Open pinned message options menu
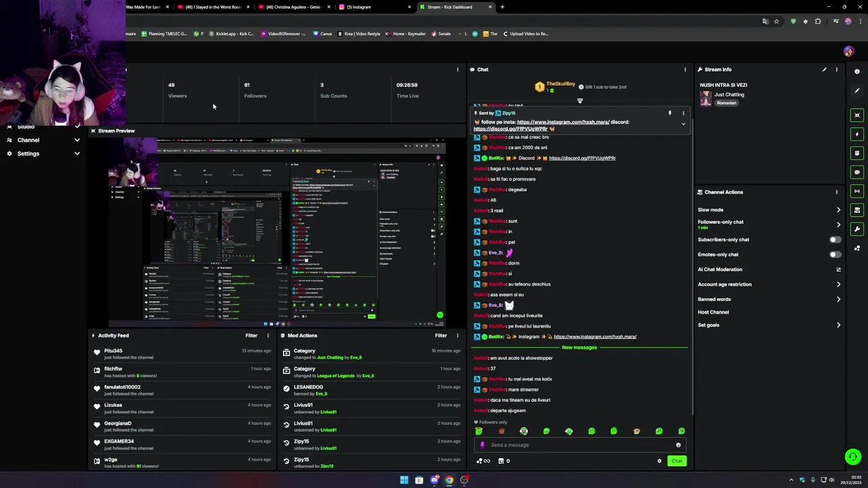The image size is (868, 488). click(683, 113)
